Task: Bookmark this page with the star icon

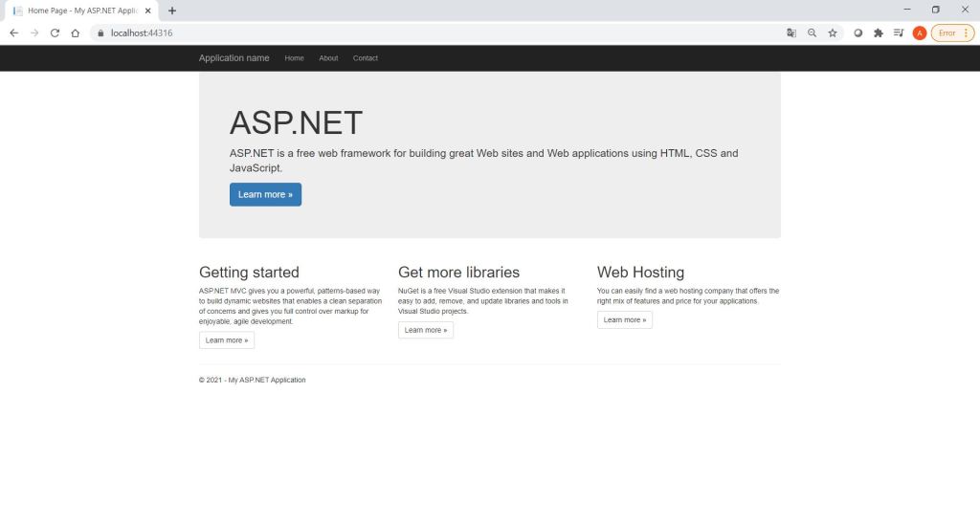Action: [x=833, y=33]
